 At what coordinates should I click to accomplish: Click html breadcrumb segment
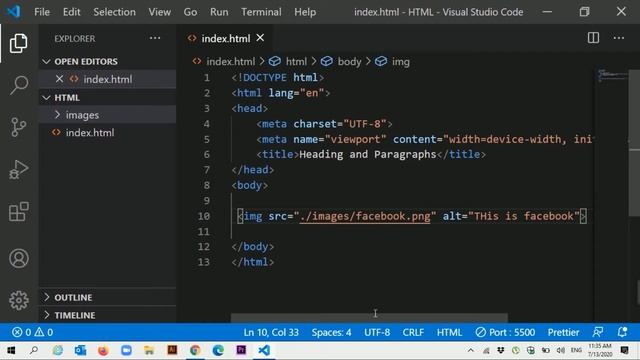[x=296, y=62]
